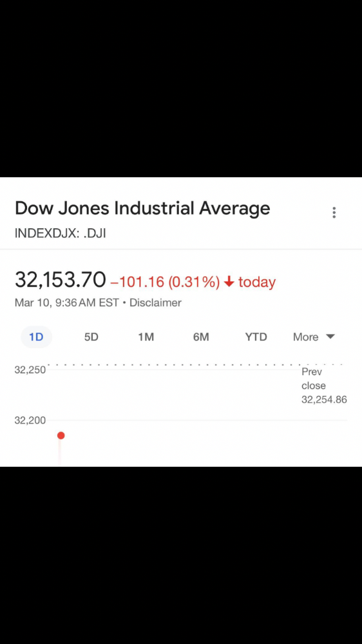
Task: Switch to the 1D time range
Action: [36, 337]
